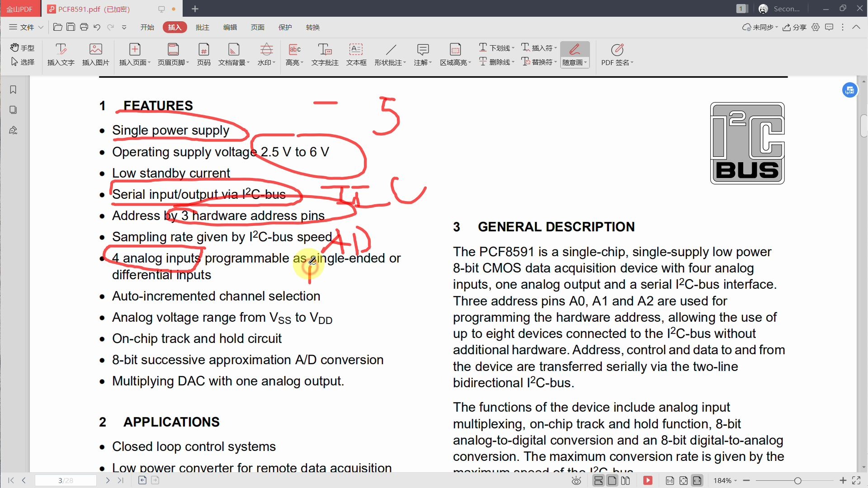This screenshot has height=488, width=868.
Task: Open the bookmark panel in sidebar
Action: pyautogui.click(x=13, y=89)
